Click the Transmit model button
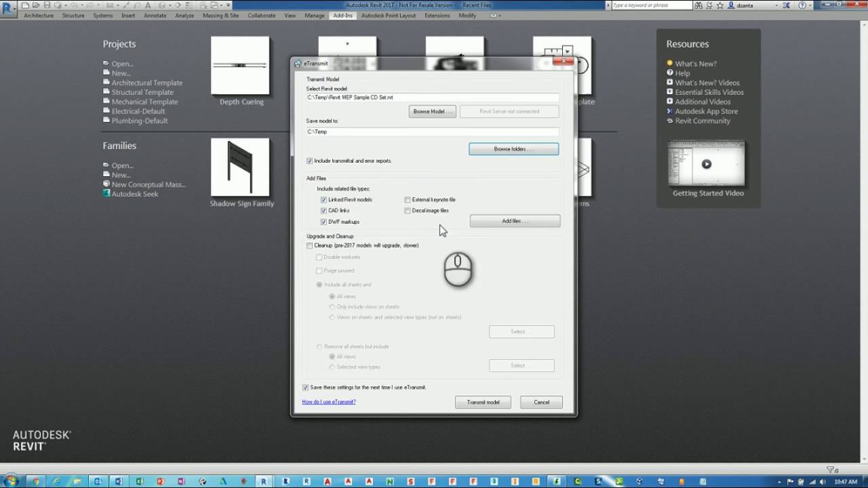 pyautogui.click(x=483, y=402)
